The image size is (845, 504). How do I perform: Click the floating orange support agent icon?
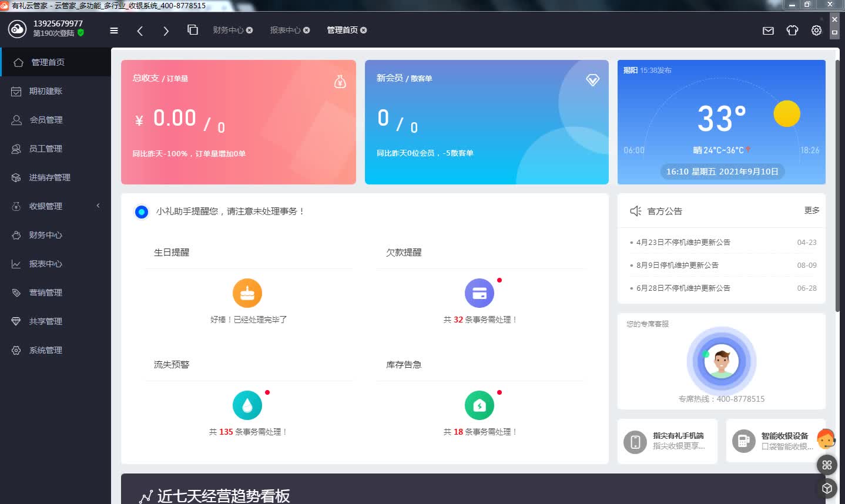[826, 439]
